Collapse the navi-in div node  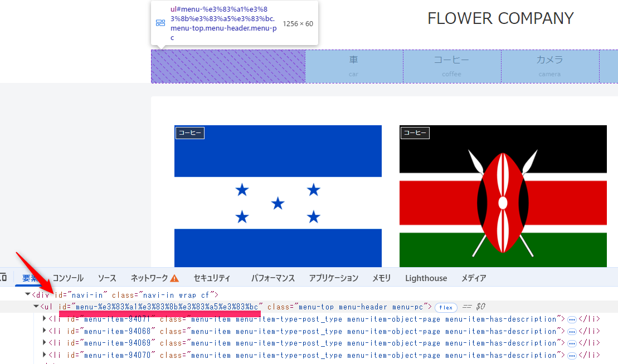tap(28, 294)
